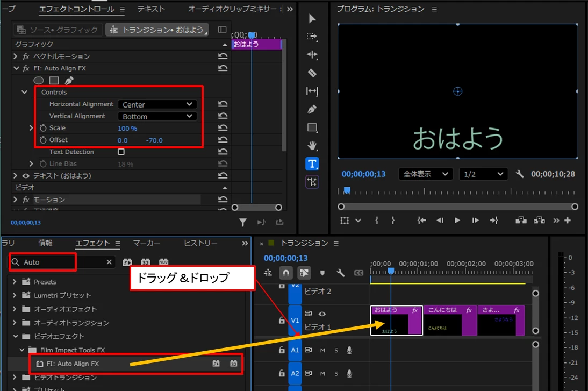
Task: Toggle visibility of テキスト (おはよう) layer
Action: pyautogui.click(x=25, y=176)
